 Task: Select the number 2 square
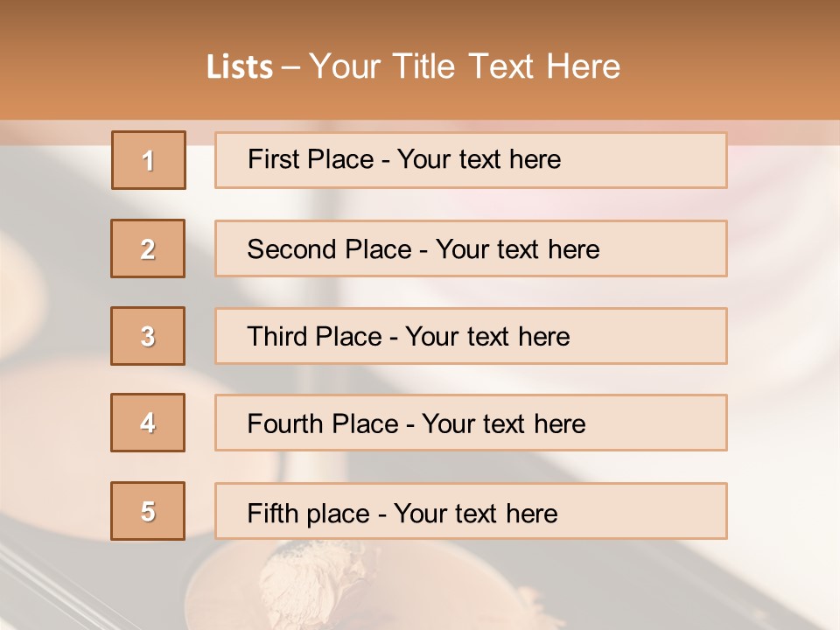(148, 248)
